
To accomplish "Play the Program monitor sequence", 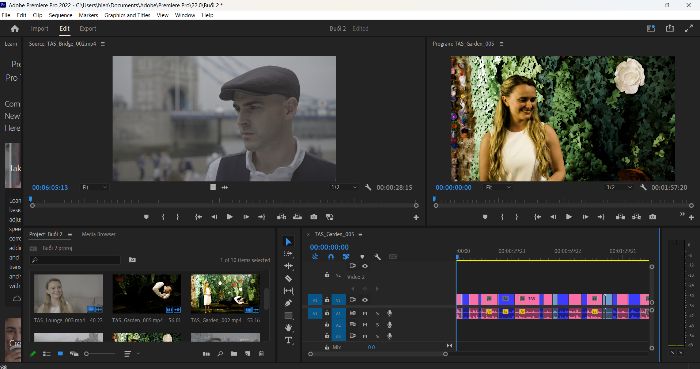I will click(569, 217).
